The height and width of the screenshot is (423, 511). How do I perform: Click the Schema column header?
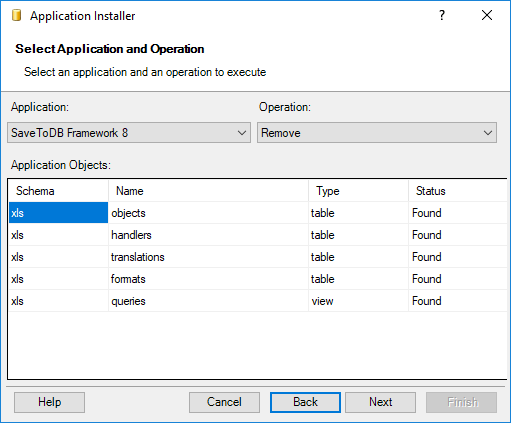pyautogui.click(x=58, y=191)
